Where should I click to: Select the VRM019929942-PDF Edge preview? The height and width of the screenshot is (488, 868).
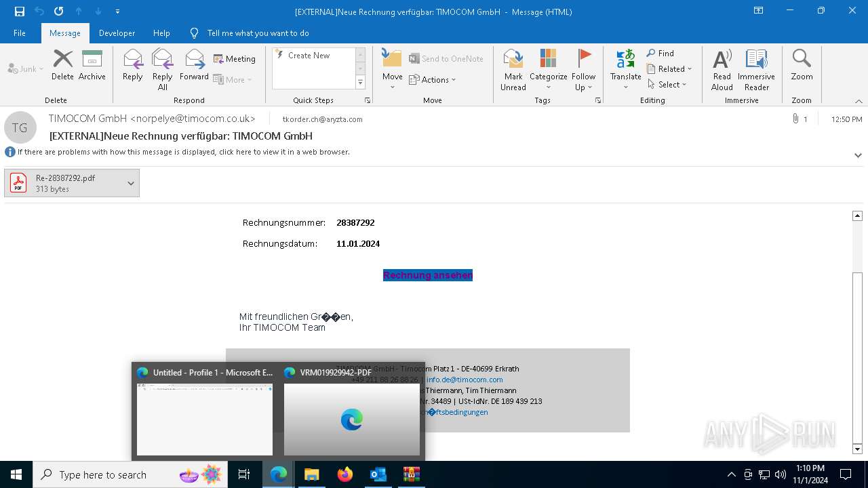pos(352,412)
